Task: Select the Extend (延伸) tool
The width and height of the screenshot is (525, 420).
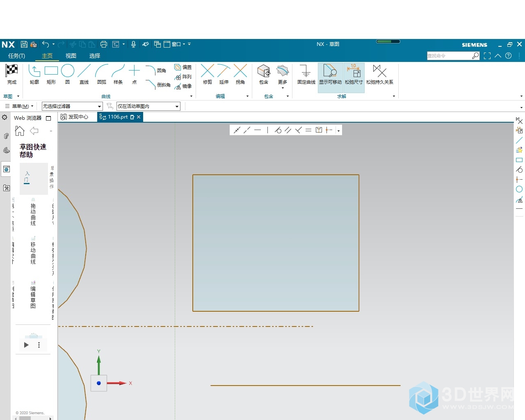Action: click(x=224, y=75)
